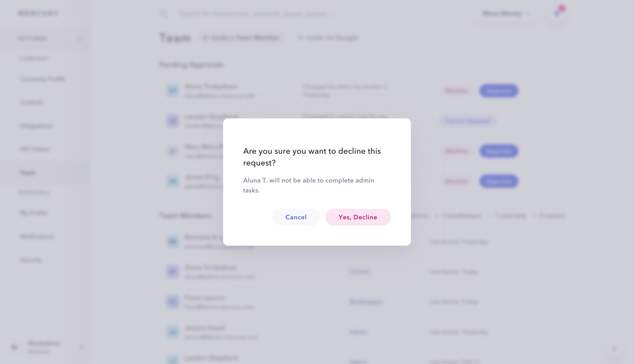Confirm with Yes, Decline

pos(358,217)
